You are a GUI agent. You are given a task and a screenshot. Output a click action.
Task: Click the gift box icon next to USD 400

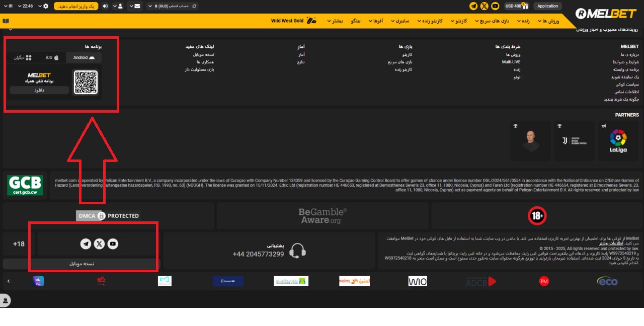[x=526, y=6]
